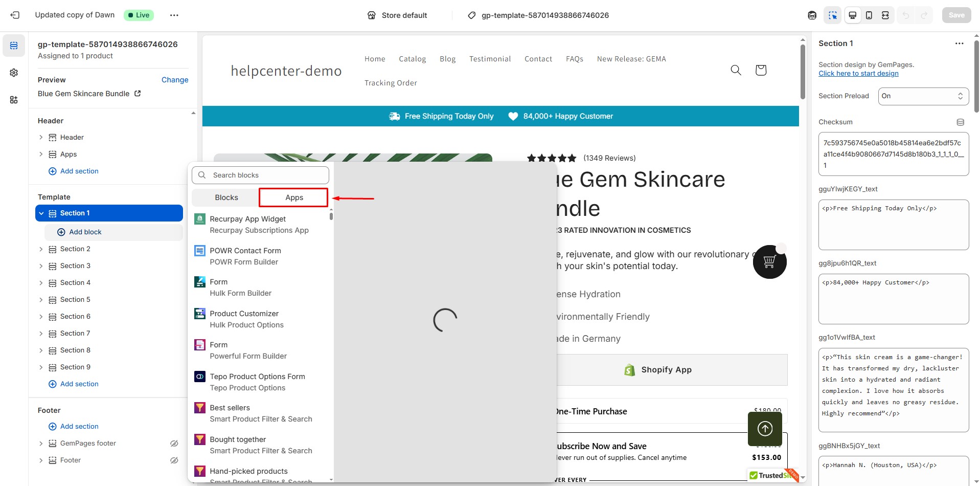Screen dimensions: 980x486
Task: Switch to the Blocks tab
Action: (x=226, y=197)
